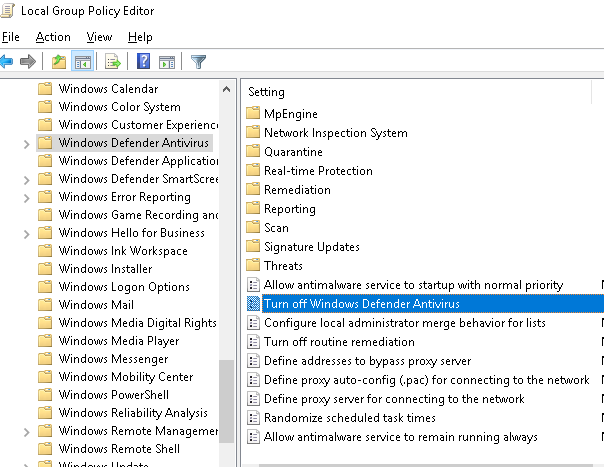The width and height of the screenshot is (604, 467).
Task: Select Allow antimalware service startup normal priority
Action: (413, 285)
